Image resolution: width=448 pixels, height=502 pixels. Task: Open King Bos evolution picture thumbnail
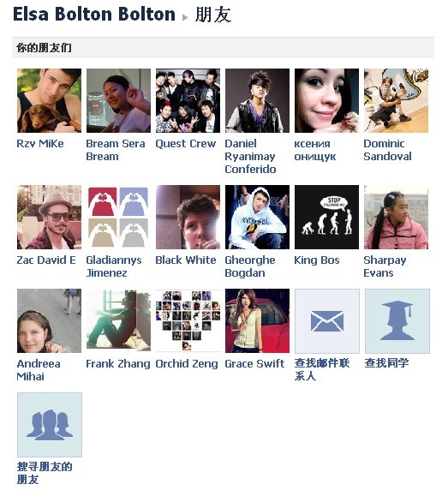click(326, 217)
